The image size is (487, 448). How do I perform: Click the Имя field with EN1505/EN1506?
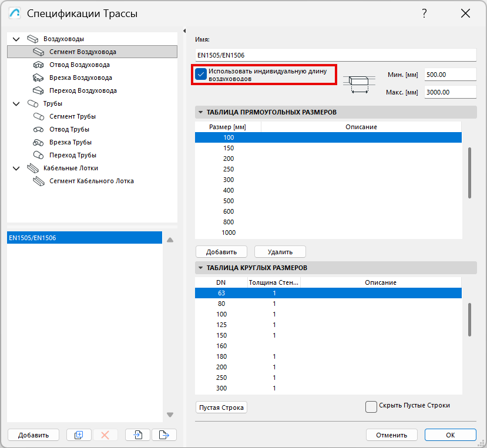coord(336,55)
